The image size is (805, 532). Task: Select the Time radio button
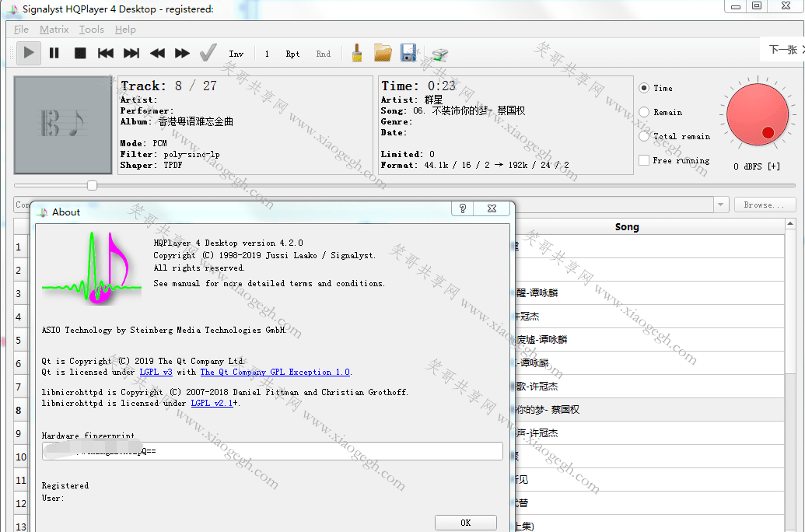click(644, 88)
